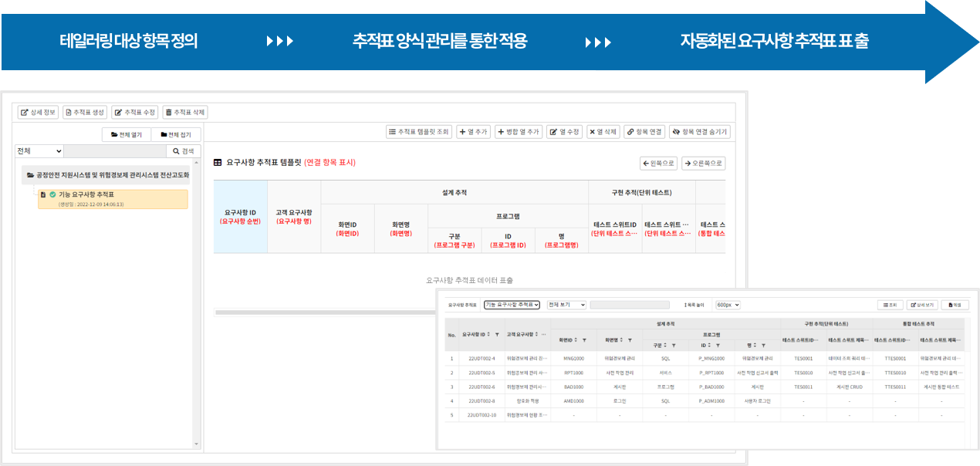The image size is (980, 466).
Task: Sort 명 column in data table
Action: coord(755,346)
